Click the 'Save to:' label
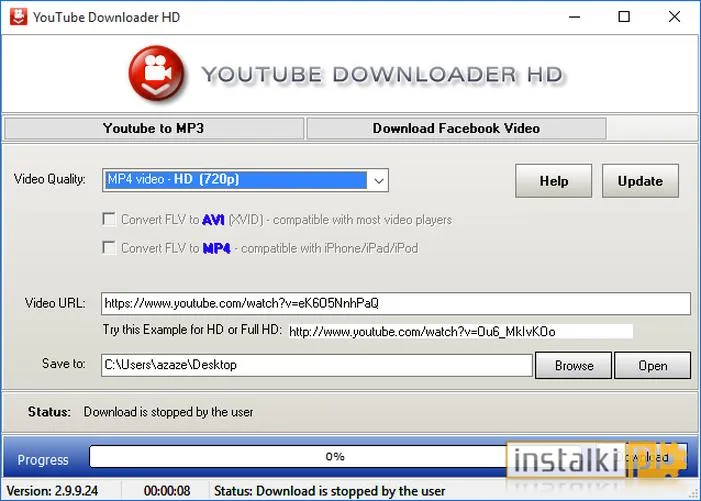 click(63, 363)
